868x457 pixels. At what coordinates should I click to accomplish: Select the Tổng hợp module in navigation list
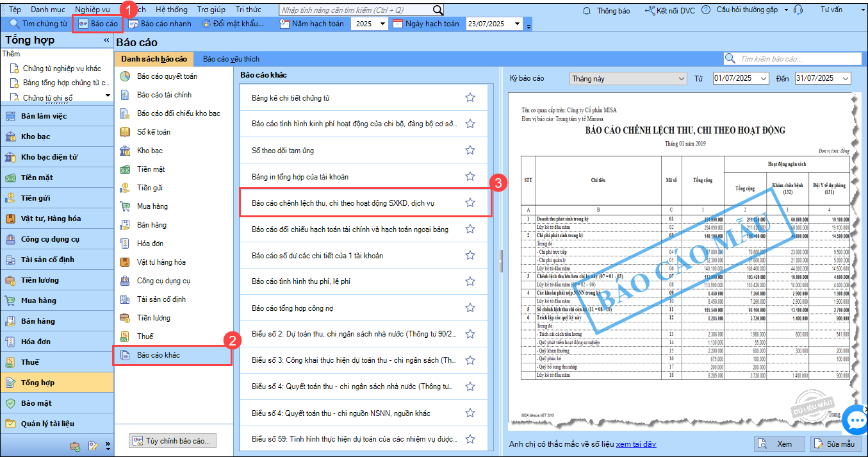click(57, 383)
